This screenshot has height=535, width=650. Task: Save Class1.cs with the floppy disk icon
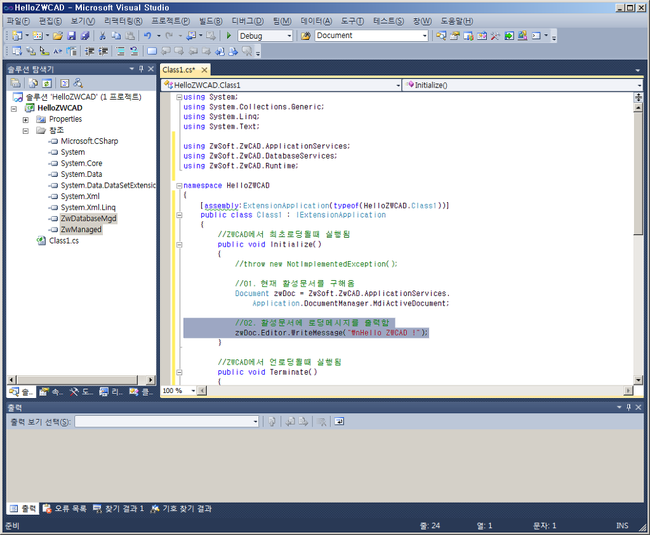pos(72,36)
